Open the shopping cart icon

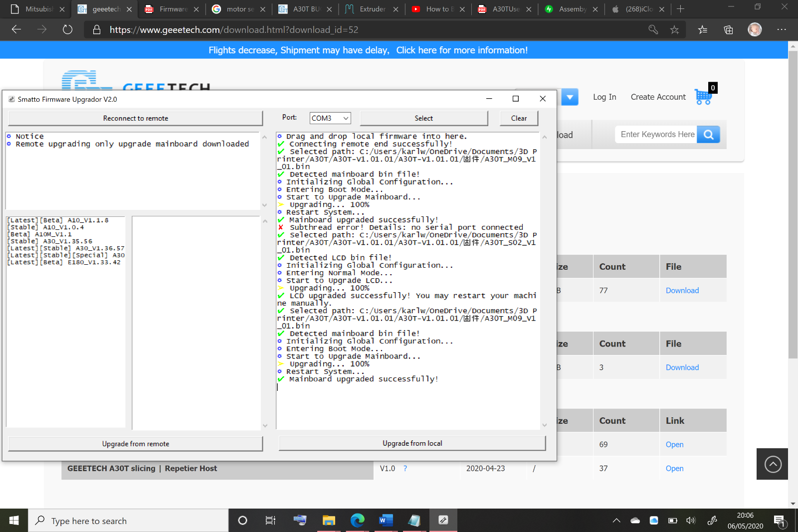coord(704,96)
